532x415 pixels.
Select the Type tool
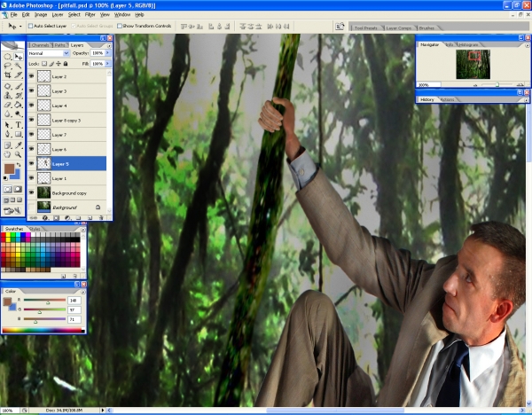coord(18,125)
